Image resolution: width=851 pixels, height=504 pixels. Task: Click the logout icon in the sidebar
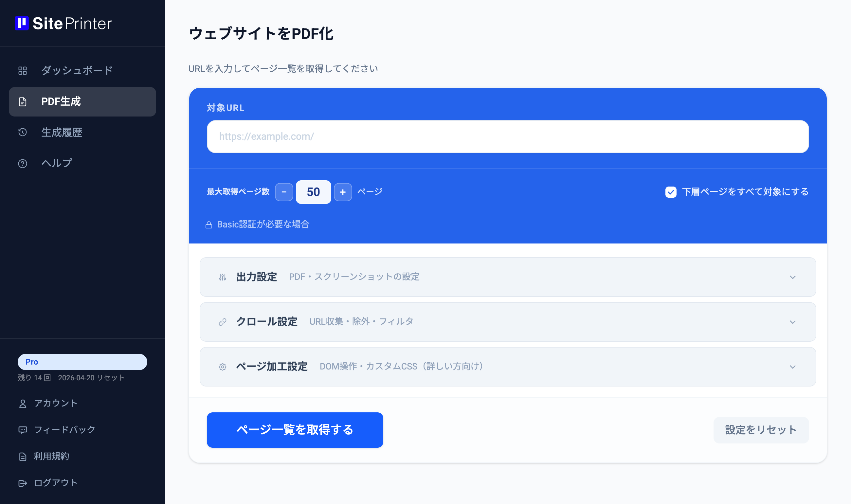tap(22, 483)
